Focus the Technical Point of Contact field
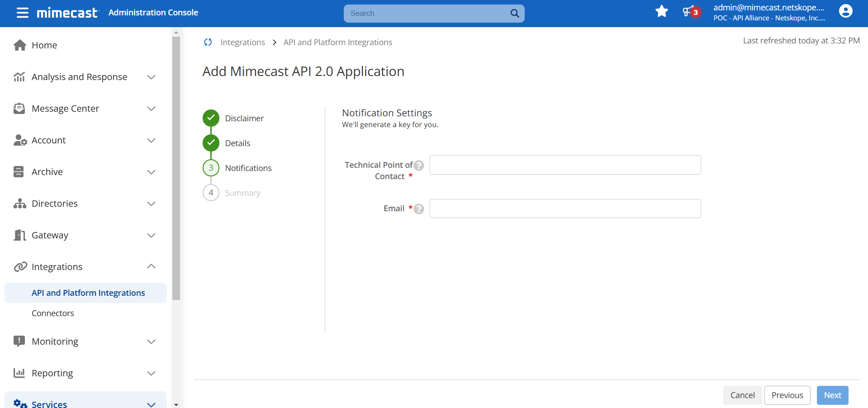The image size is (868, 408). coord(565,165)
